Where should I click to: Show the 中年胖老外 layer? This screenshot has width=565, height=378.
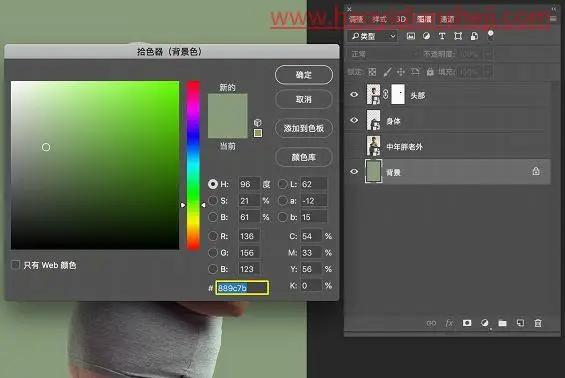(354, 146)
